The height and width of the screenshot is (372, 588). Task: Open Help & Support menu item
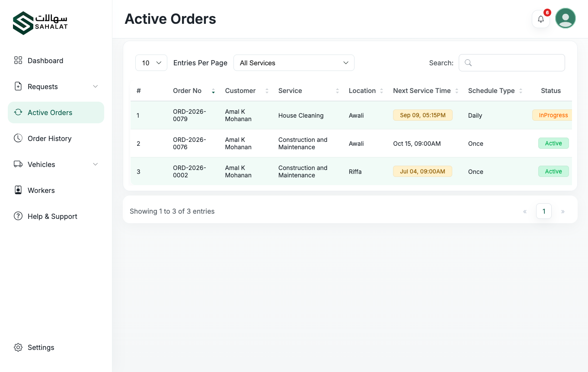tap(56, 216)
